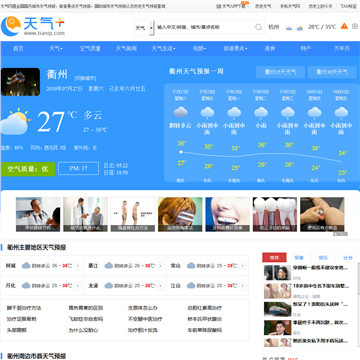Click the cloud icon next to 杭州
The height and width of the screenshot is (360, 360).
click(x=289, y=28)
